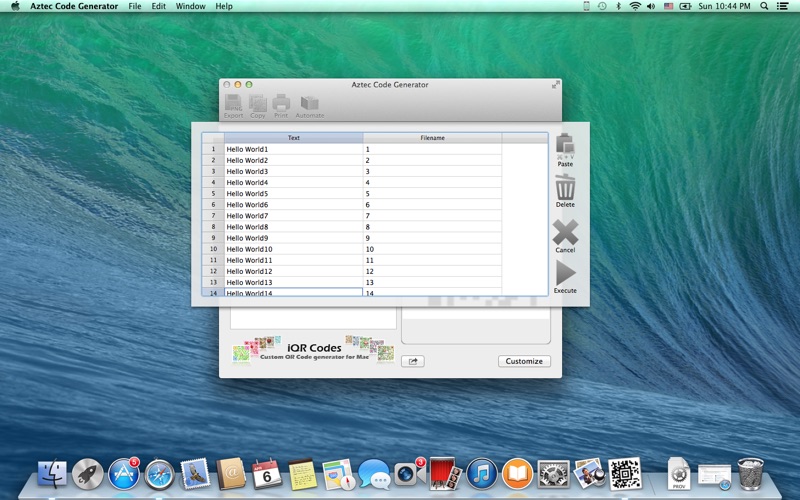Click the Filename column header
The width and height of the screenshot is (800, 500).
tap(432, 138)
